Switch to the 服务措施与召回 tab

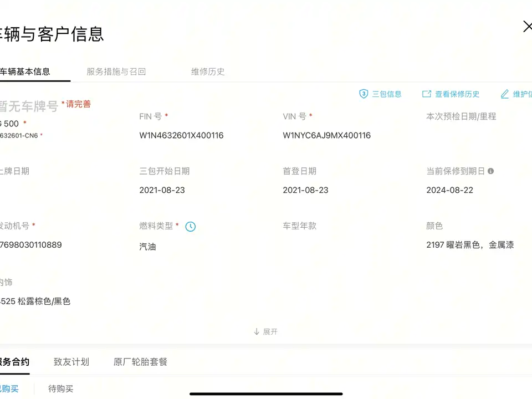point(116,71)
